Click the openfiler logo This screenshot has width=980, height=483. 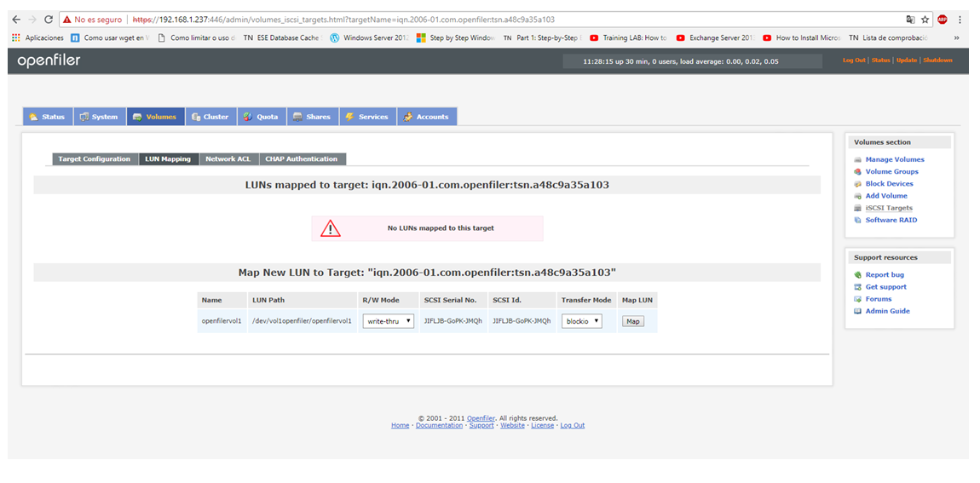pyautogui.click(x=49, y=61)
